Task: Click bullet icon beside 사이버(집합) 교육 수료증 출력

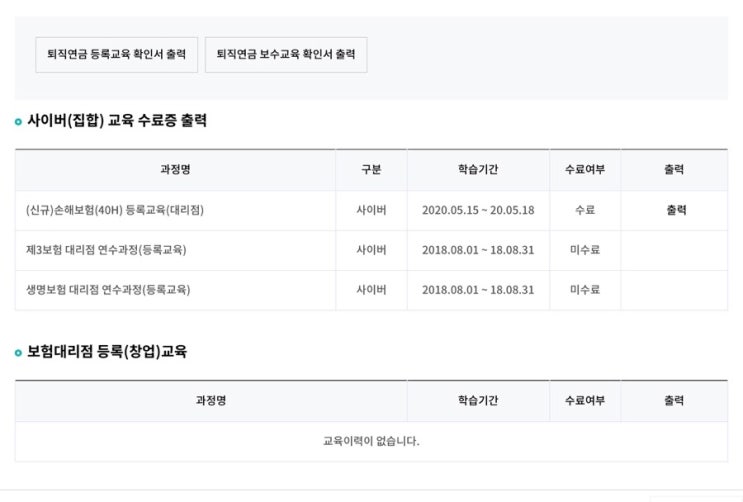Action: (18, 122)
